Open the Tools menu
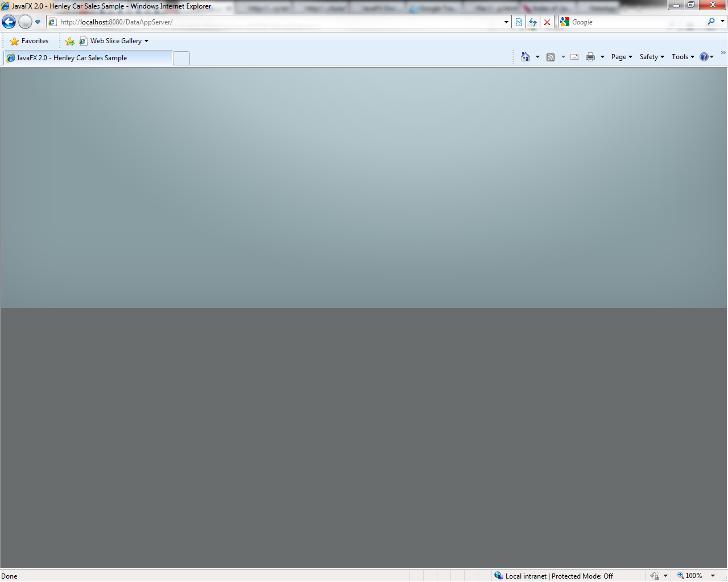Viewport: 728px width, 582px height. [682, 57]
